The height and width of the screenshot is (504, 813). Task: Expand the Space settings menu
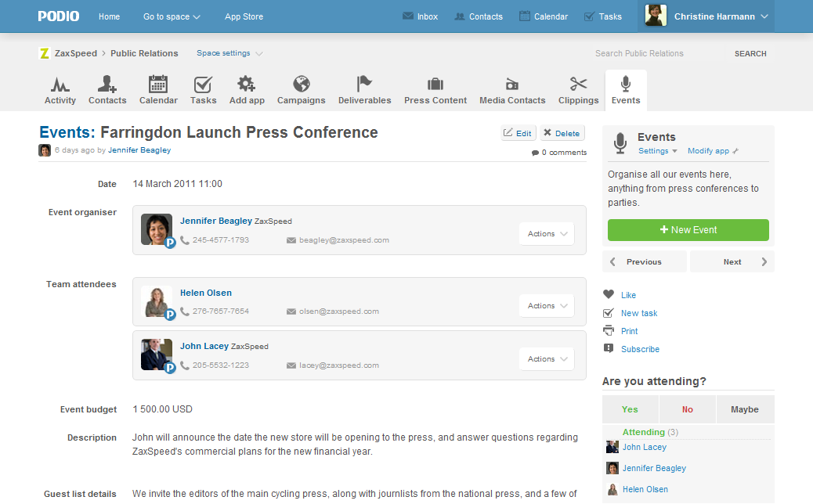(229, 53)
